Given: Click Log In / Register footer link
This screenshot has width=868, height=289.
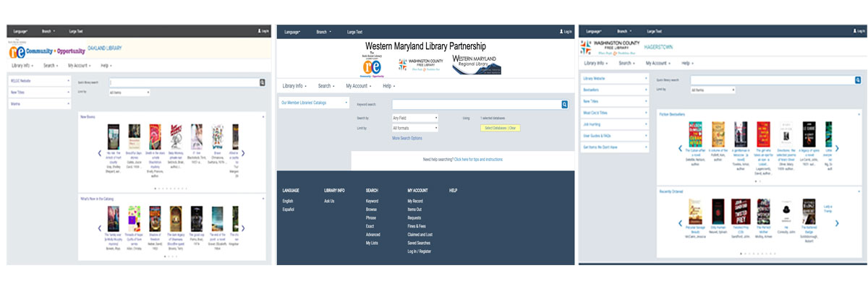Looking at the screenshot, I should tap(419, 251).
